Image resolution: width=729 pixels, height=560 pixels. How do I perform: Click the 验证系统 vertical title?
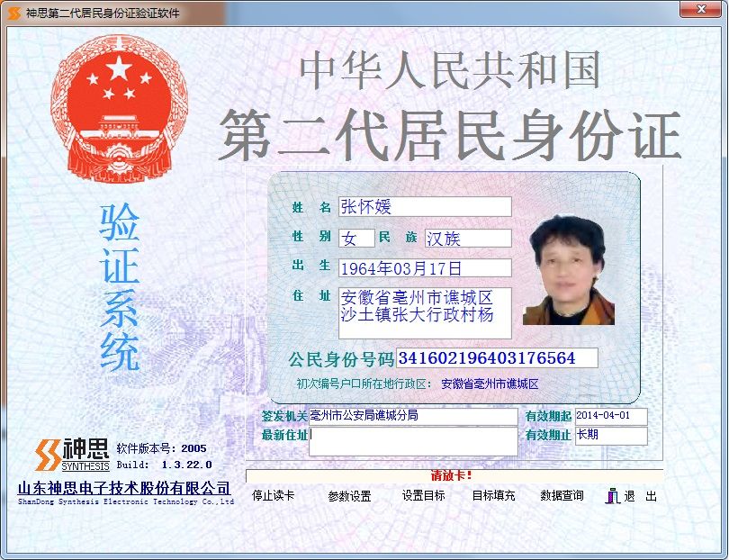(x=120, y=287)
